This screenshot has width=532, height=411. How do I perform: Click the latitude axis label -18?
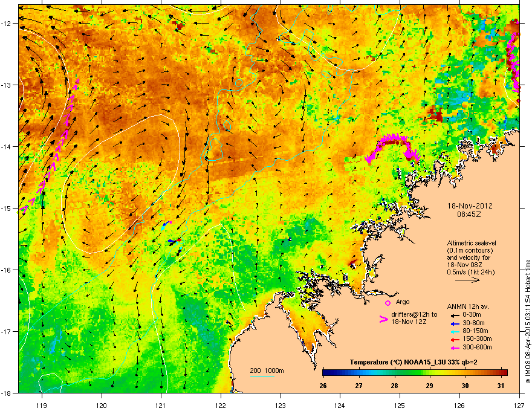click(6, 393)
